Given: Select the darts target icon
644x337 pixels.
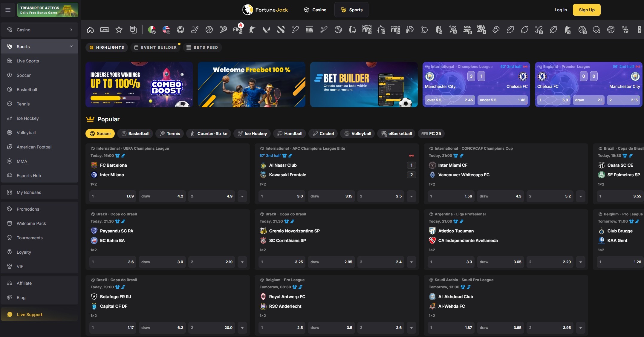Looking at the screenshot, I should tap(611, 30).
